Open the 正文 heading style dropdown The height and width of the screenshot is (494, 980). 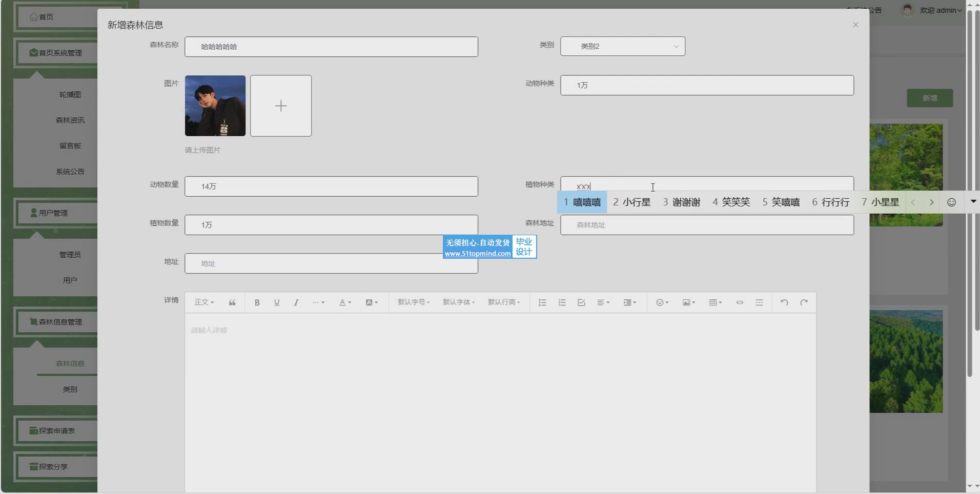pyautogui.click(x=204, y=302)
